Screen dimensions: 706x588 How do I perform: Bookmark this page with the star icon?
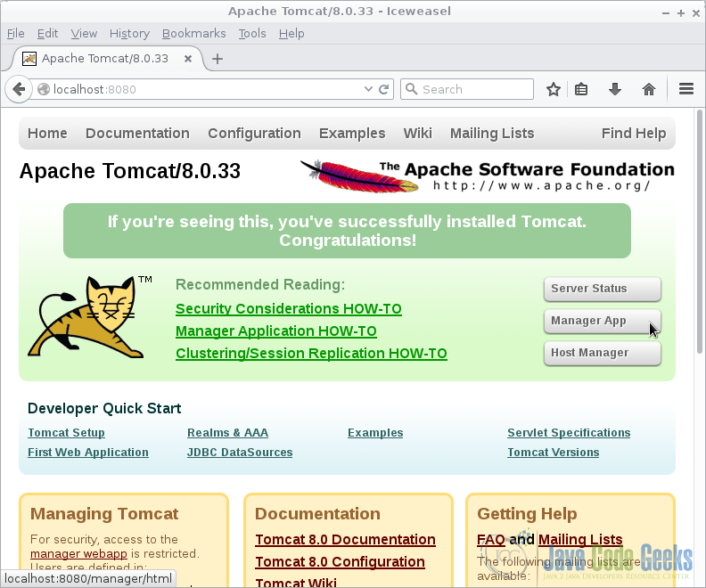(x=553, y=89)
